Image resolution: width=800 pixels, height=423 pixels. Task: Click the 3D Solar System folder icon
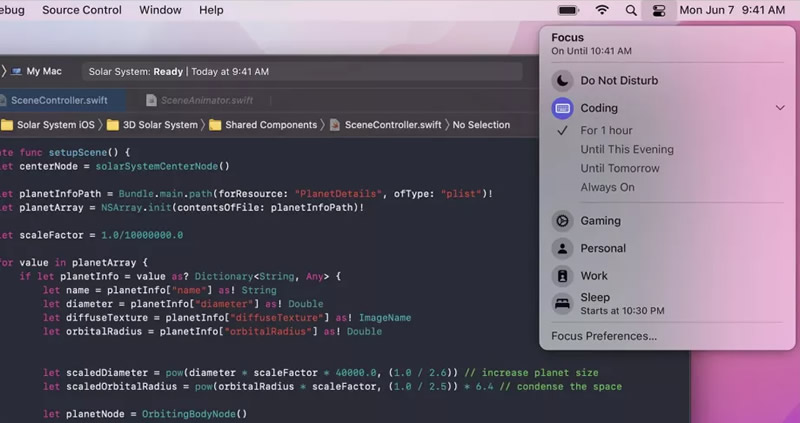(x=112, y=125)
